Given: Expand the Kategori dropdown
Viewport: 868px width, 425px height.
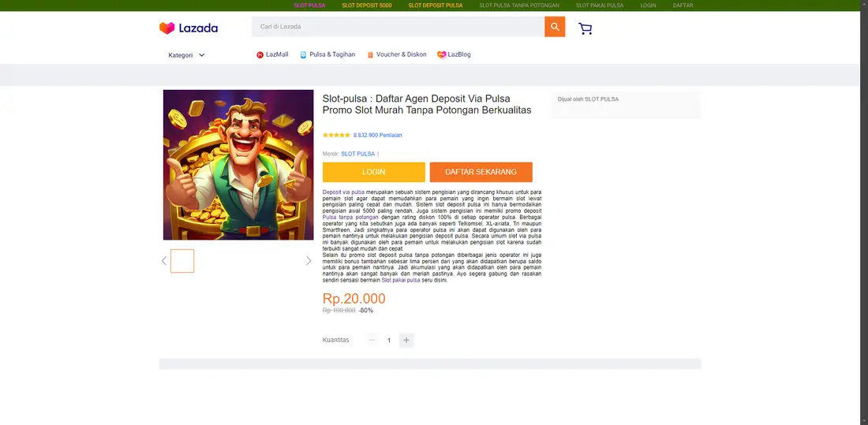Looking at the screenshot, I should click(186, 55).
